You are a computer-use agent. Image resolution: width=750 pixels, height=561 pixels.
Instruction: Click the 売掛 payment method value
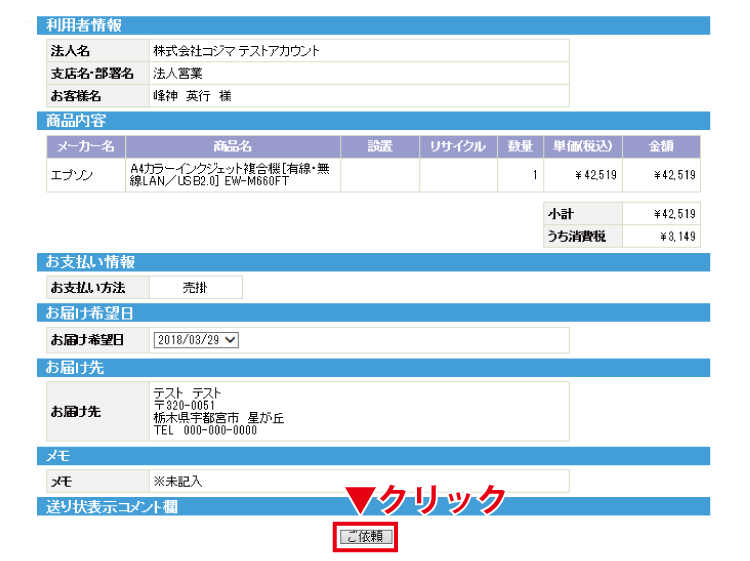tap(196, 288)
